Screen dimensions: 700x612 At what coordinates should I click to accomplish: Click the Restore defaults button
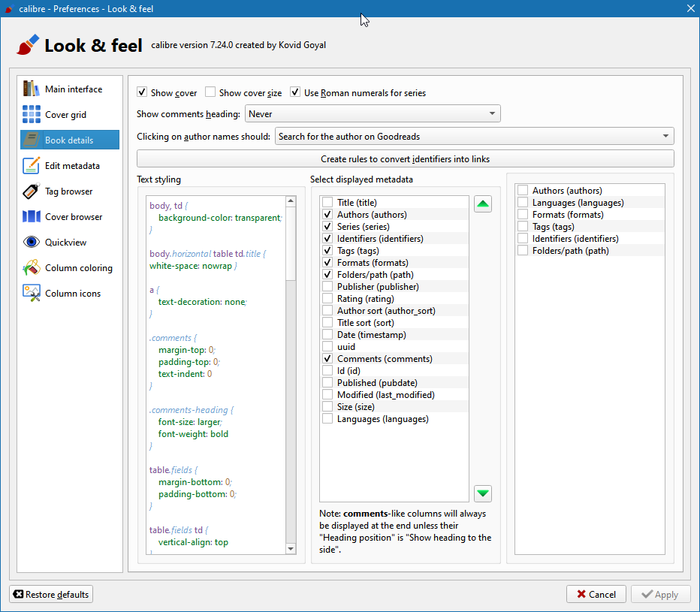click(x=51, y=594)
